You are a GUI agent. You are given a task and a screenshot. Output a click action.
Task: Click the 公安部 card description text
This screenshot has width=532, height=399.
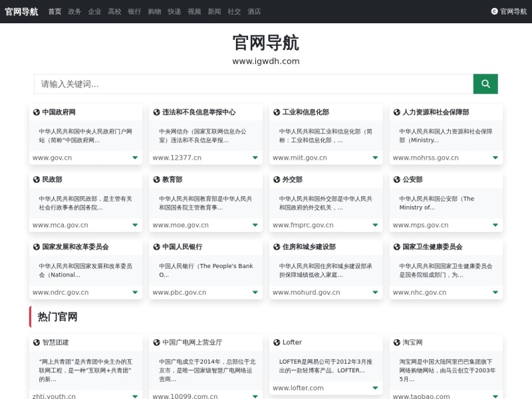point(437,203)
